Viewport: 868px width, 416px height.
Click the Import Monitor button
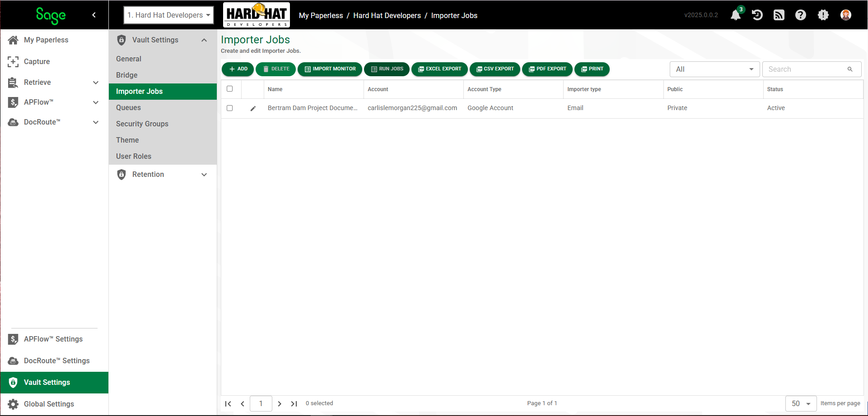pos(330,69)
